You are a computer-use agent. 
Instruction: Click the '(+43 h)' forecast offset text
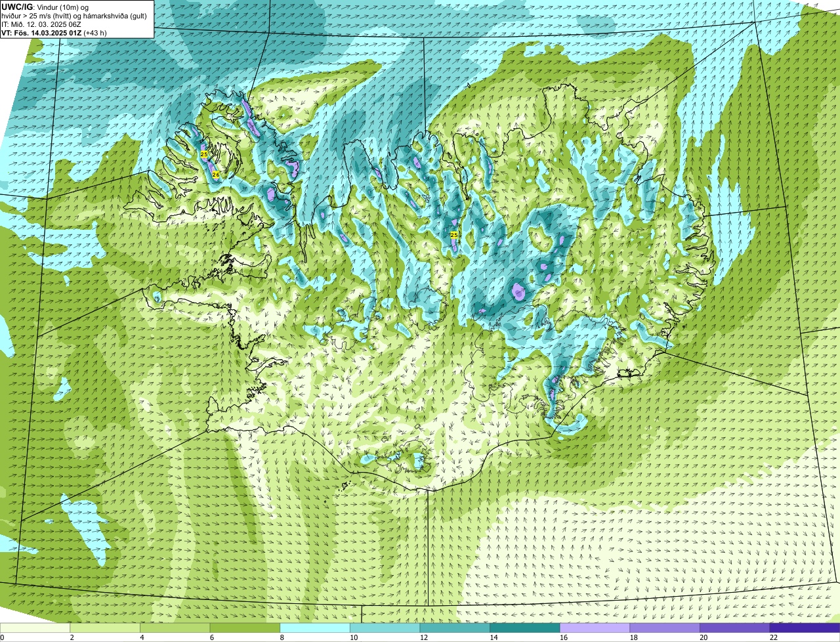95,33
